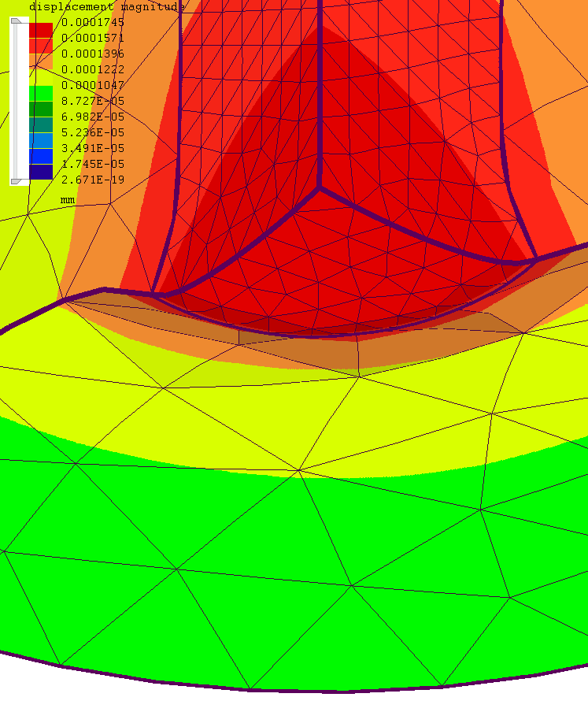Click the top handle of legend range slider
The height and width of the screenshot is (712, 588).
(16, 21)
